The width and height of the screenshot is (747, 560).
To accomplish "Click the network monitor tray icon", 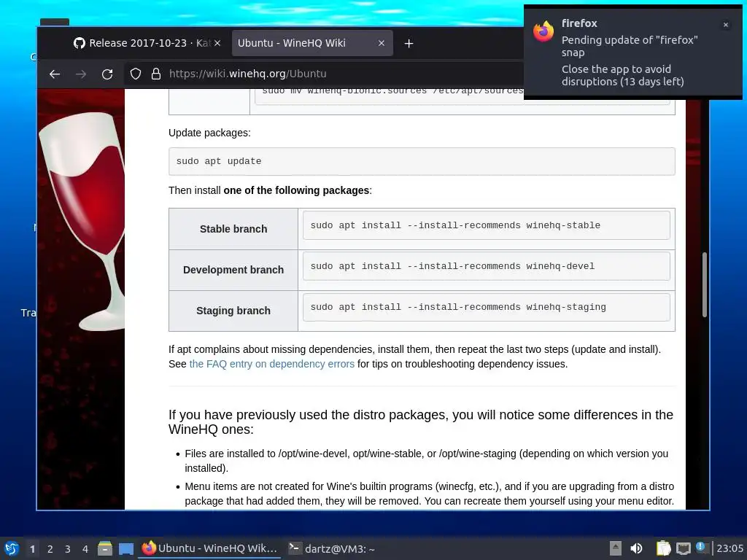I will click(x=684, y=548).
